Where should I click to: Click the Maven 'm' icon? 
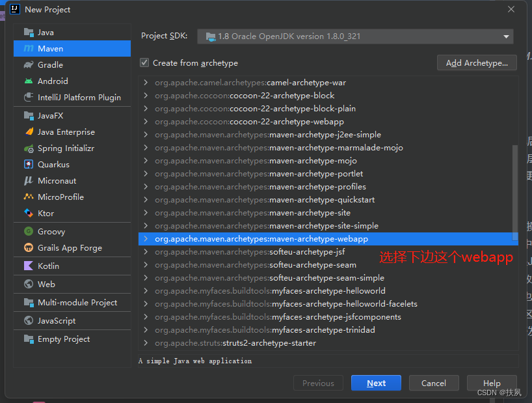tap(29, 49)
